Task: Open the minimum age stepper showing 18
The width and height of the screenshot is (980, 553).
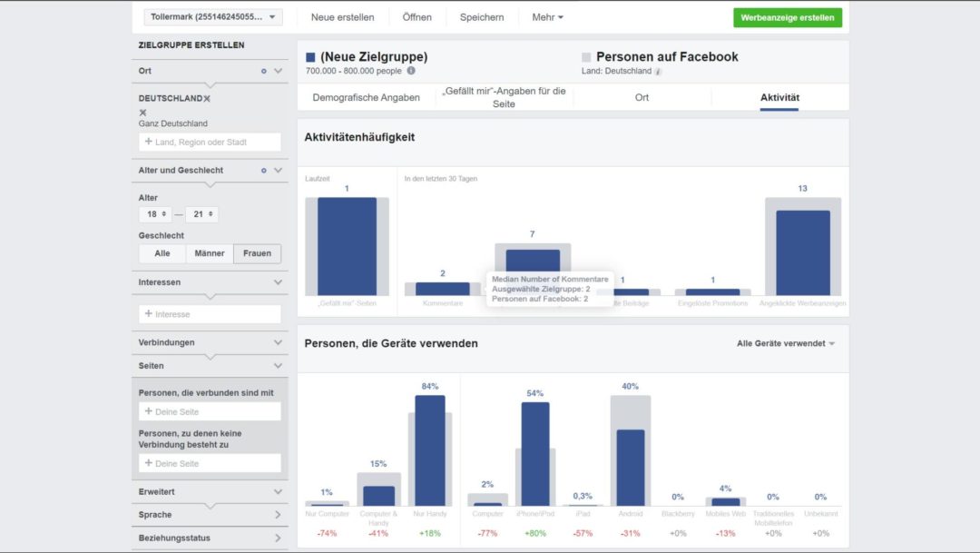Action: (155, 214)
